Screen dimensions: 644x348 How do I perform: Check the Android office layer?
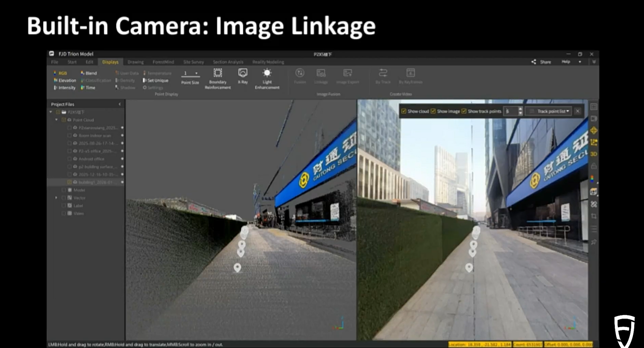click(x=69, y=159)
